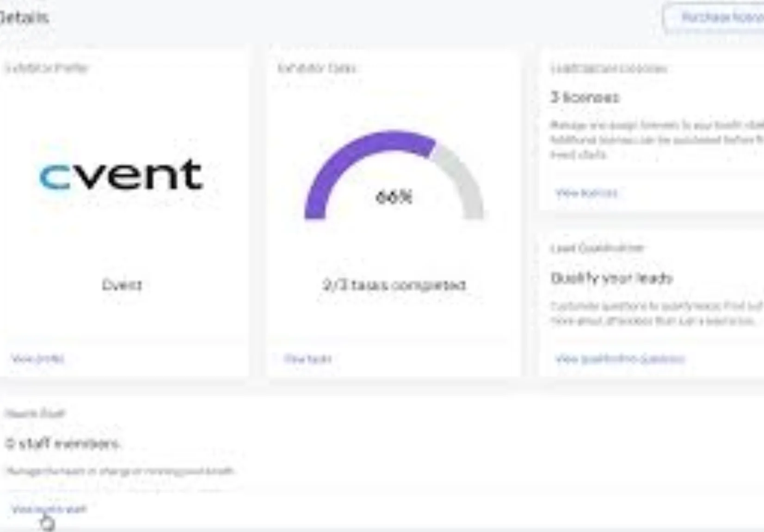Viewport: 764px width, 532px height.
Task: Click the Exhibitor Tasks card title
Action: pyautogui.click(x=317, y=68)
